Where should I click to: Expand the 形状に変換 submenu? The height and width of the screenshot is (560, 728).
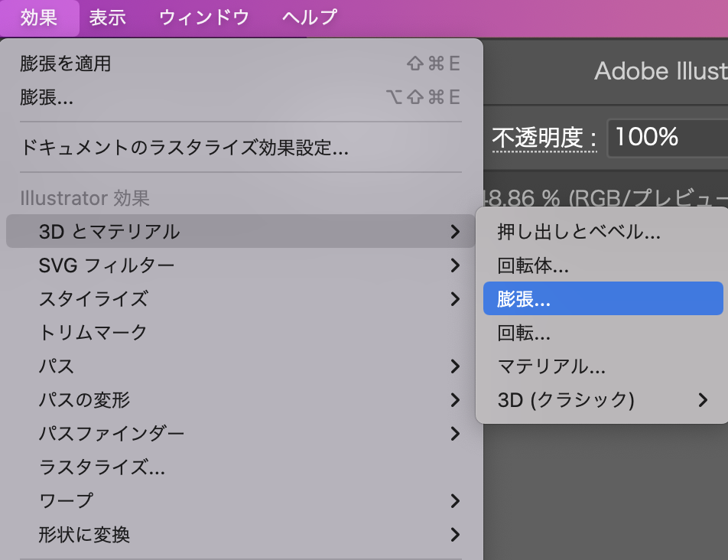point(84,534)
